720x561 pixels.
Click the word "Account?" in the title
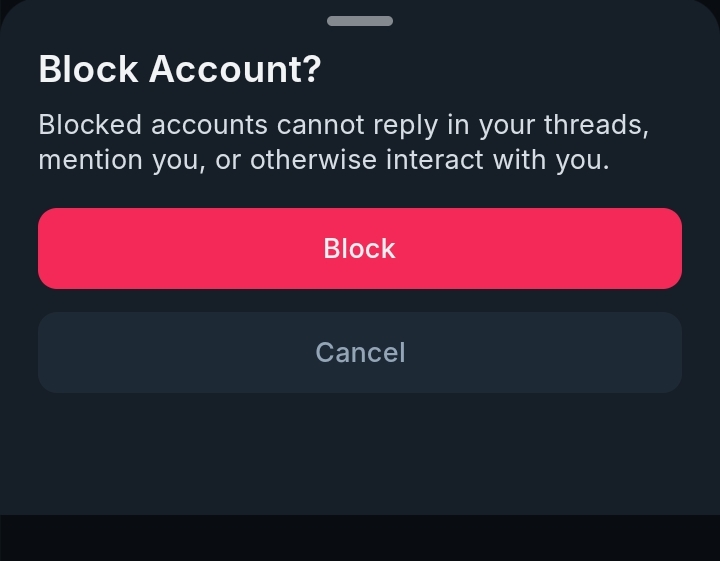[x=236, y=70]
